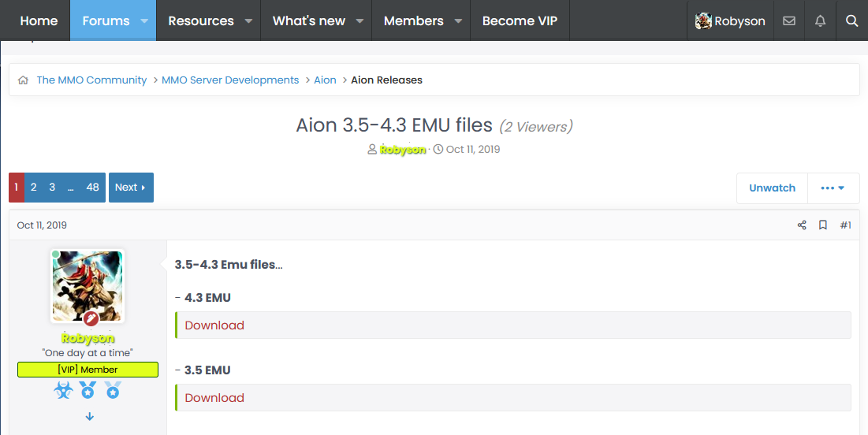Click thread author Robyson under title
The image size is (868, 435).
(x=402, y=150)
